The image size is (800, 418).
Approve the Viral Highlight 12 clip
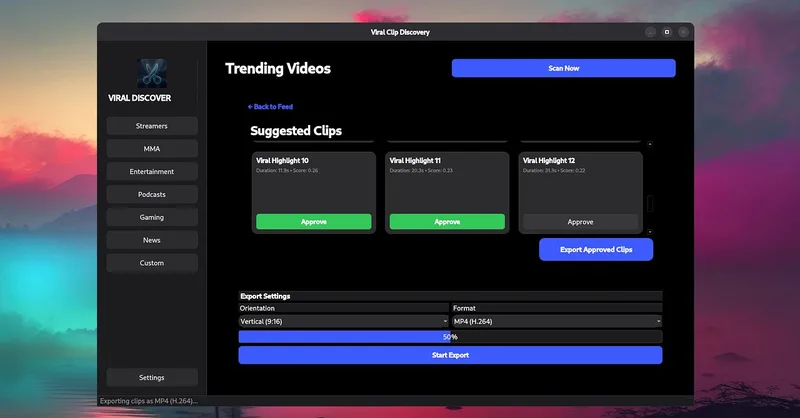click(x=581, y=222)
